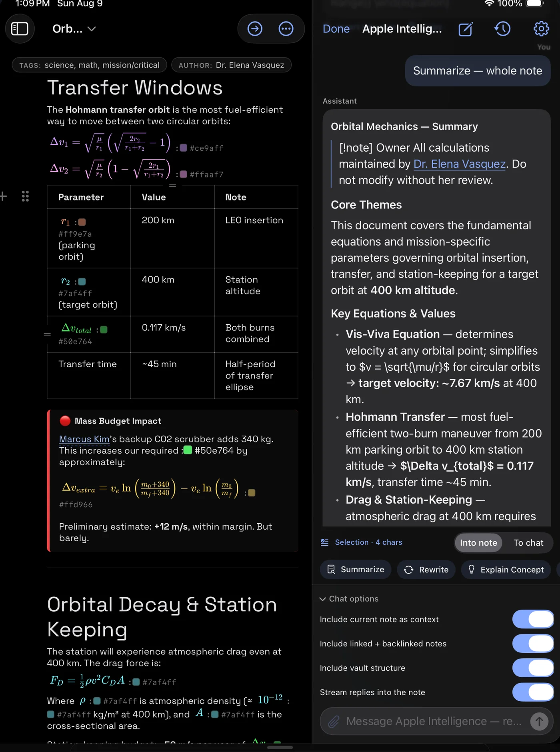Tap the Explain Concept button

click(x=506, y=570)
